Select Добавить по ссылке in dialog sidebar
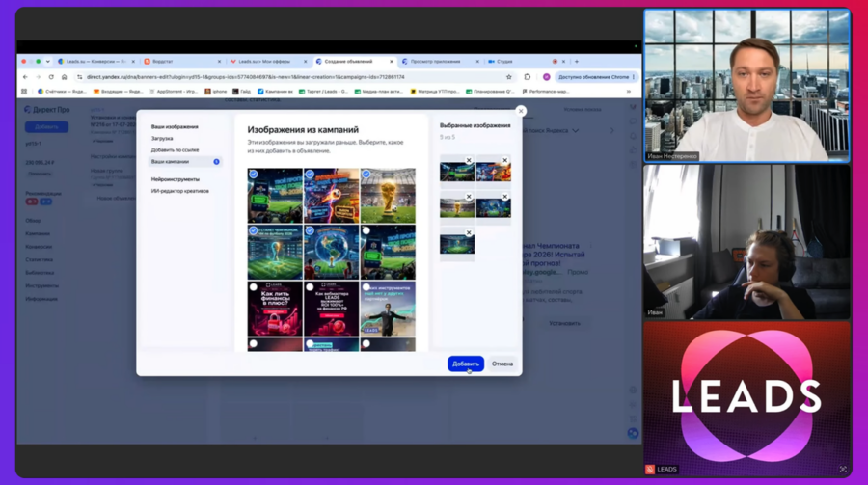Image resolution: width=868 pixels, height=485 pixels. coord(175,150)
